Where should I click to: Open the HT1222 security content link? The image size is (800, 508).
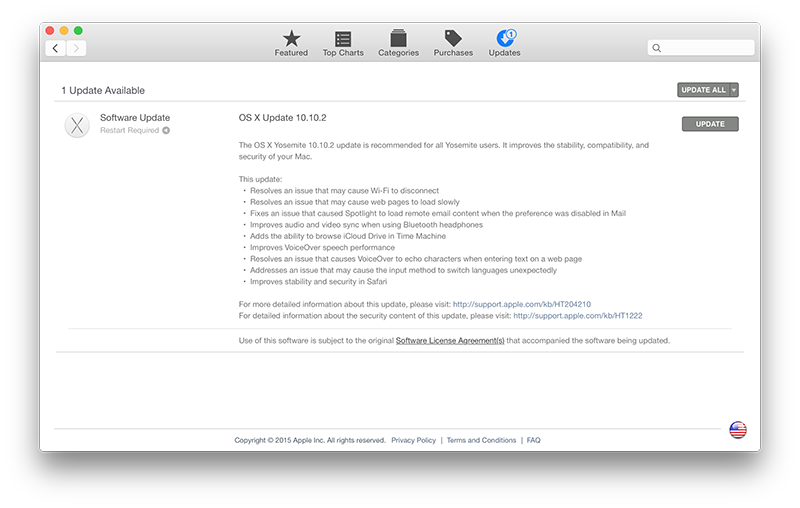578,316
